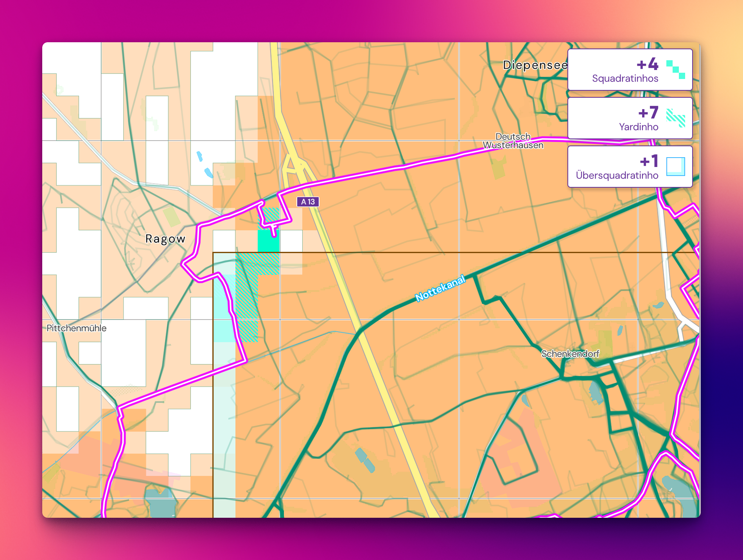This screenshot has height=560, width=743.
Task: Open the Übersquadratinho label
Action: [617, 176]
